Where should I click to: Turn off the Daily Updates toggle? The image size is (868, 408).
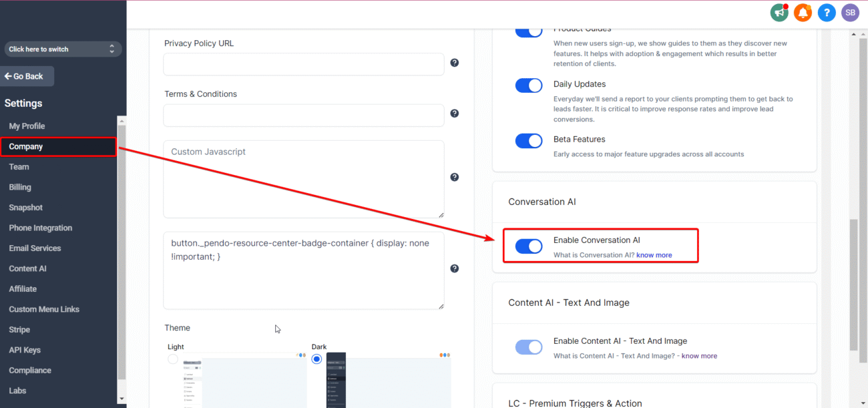(x=529, y=85)
